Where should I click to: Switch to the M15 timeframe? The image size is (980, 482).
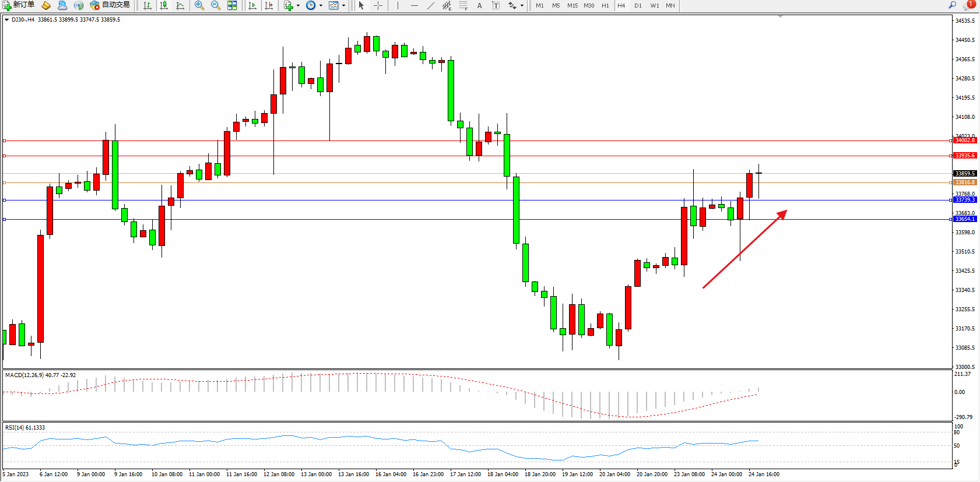[x=572, y=5]
